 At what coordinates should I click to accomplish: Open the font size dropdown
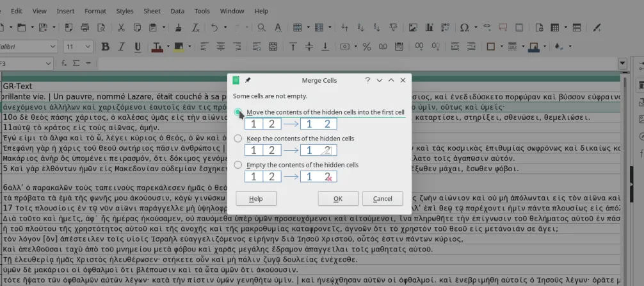pyautogui.click(x=88, y=47)
